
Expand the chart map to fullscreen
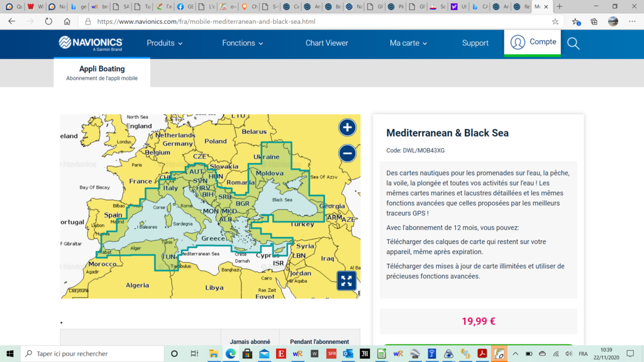tap(347, 281)
